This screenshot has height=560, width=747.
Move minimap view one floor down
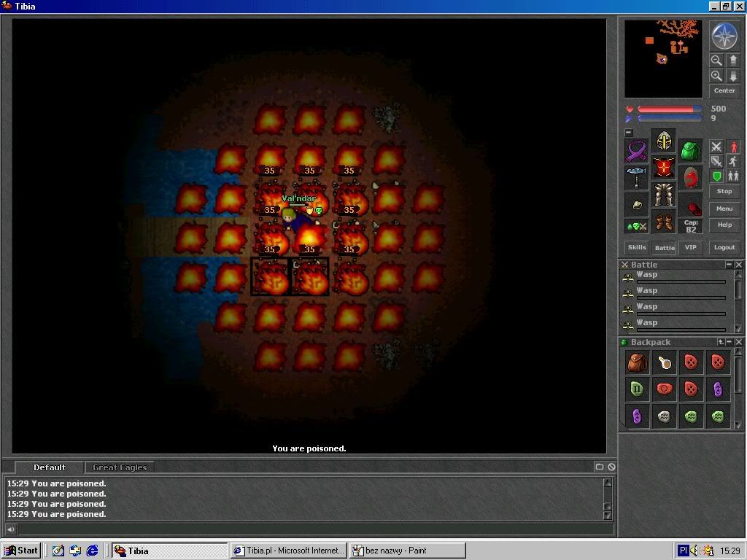(732, 76)
